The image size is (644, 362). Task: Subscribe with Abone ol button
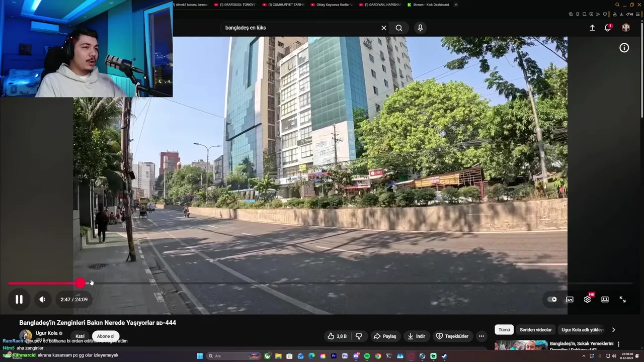(x=106, y=336)
